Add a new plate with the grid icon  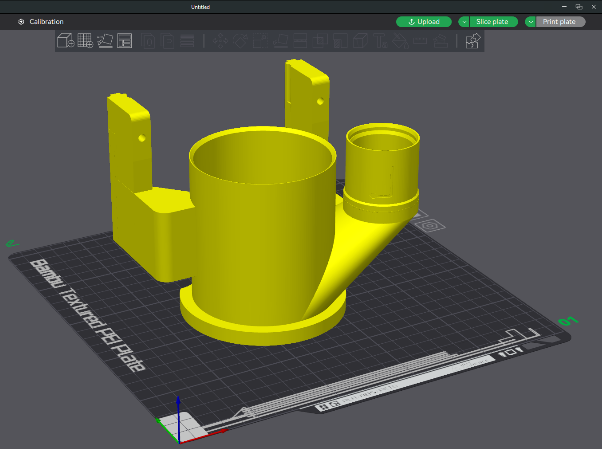[85, 41]
